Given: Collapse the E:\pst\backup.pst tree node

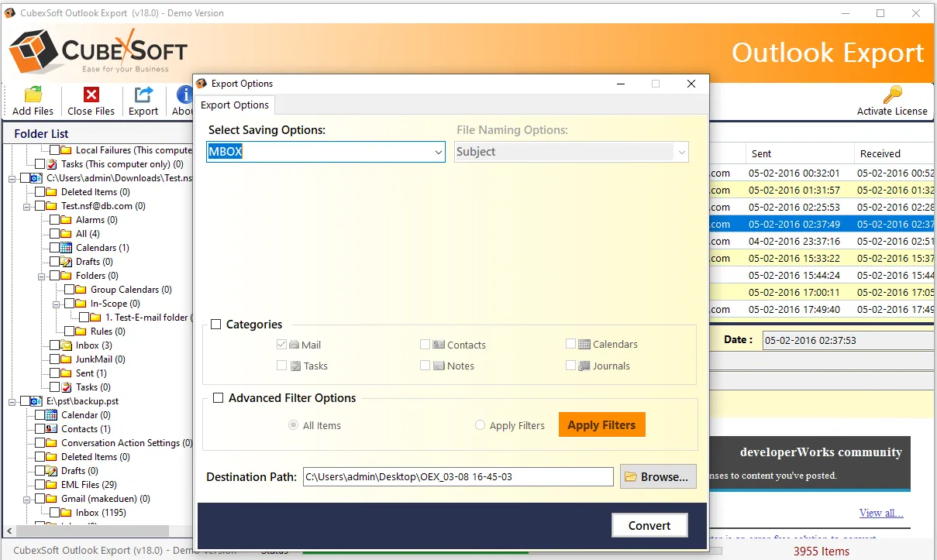Looking at the screenshot, I should [12, 401].
